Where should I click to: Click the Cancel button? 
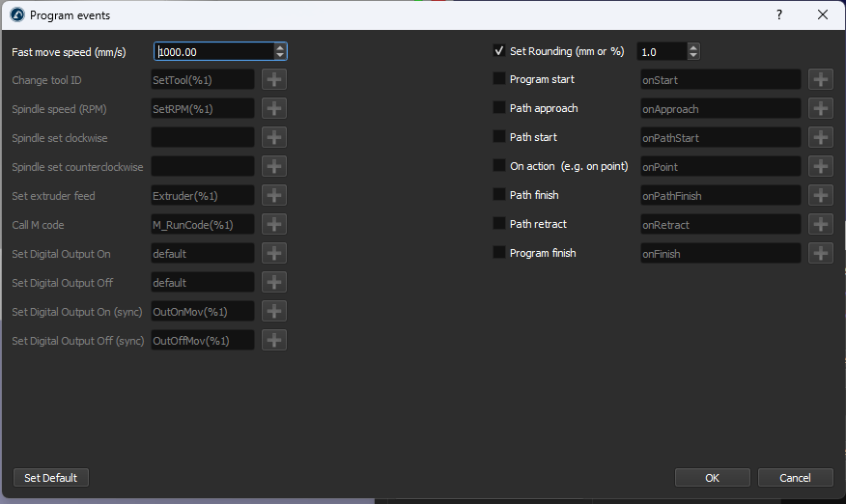tap(795, 478)
